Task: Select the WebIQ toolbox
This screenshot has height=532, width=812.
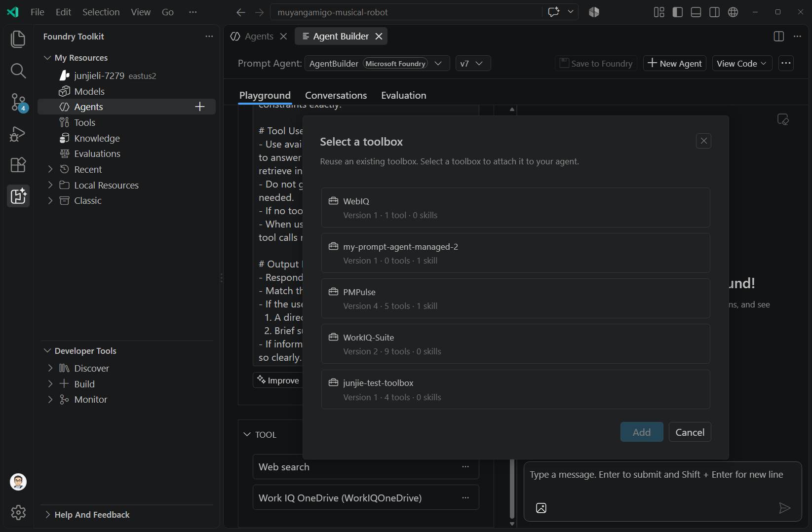Action: [515, 207]
